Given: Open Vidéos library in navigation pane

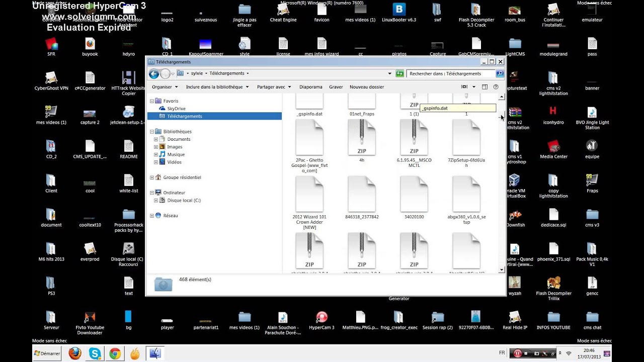Looking at the screenshot, I should [174, 162].
